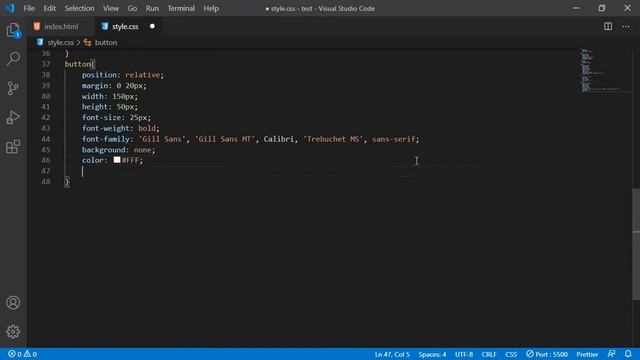The height and width of the screenshot is (360, 640).
Task: Open the Explorer view in activity bar
Action: pyautogui.click(x=13, y=30)
